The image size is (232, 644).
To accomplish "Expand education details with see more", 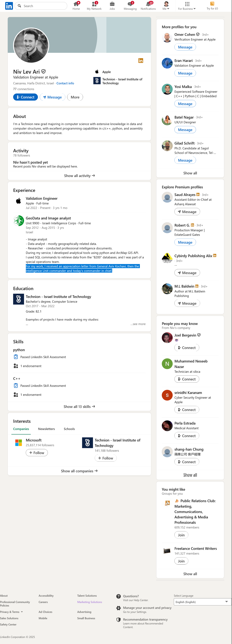I will pyautogui.click(x=138, y=324).
